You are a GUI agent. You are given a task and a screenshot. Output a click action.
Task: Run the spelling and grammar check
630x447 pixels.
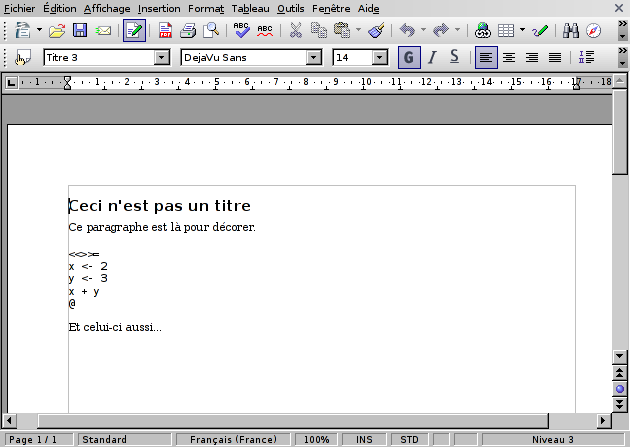(x=241, y=30)
